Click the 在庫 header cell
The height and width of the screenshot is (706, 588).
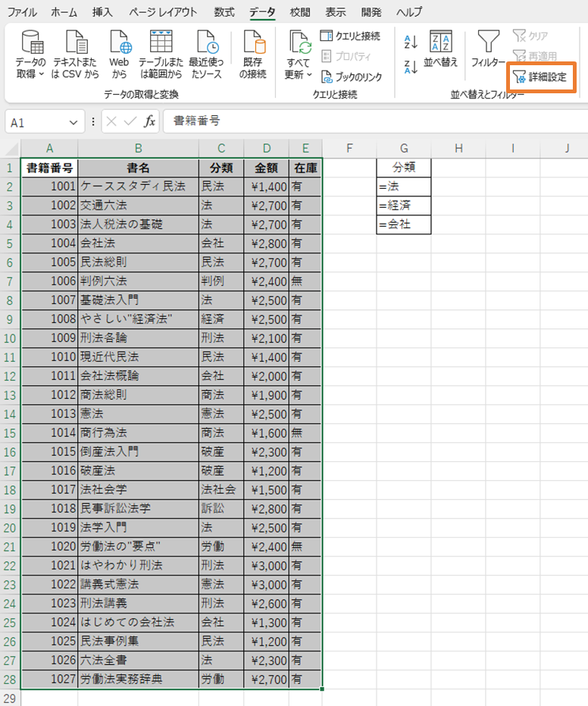pos(305,168)
